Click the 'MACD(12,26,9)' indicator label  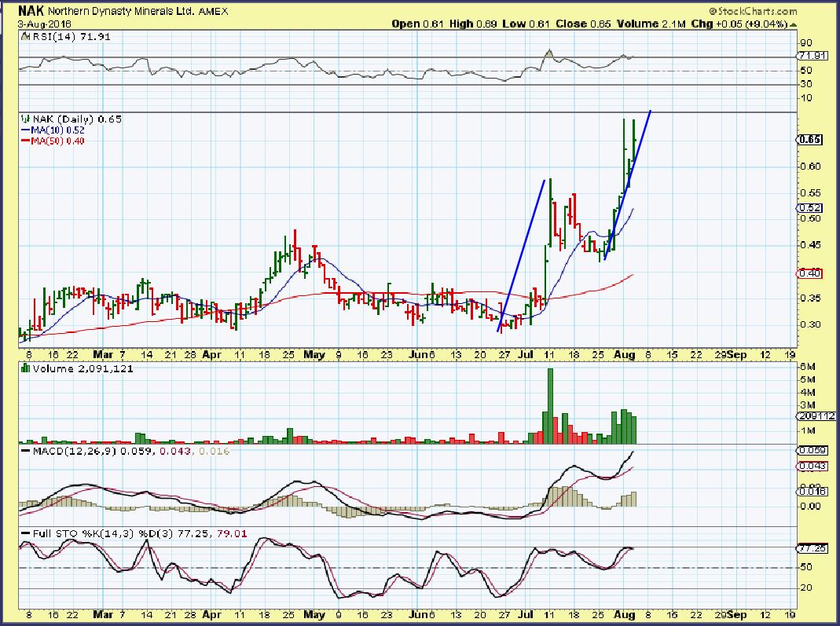click(x=75, y=452)
